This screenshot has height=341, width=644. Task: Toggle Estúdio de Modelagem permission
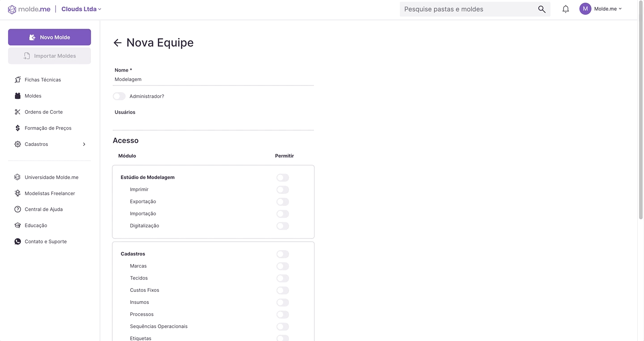click(283, 178)
